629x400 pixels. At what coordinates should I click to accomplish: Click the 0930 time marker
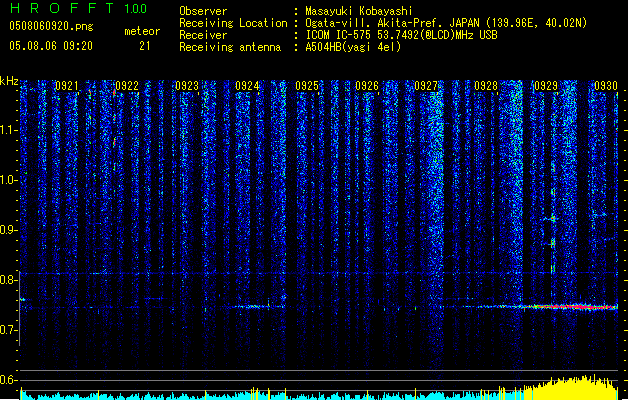(606, 86)
